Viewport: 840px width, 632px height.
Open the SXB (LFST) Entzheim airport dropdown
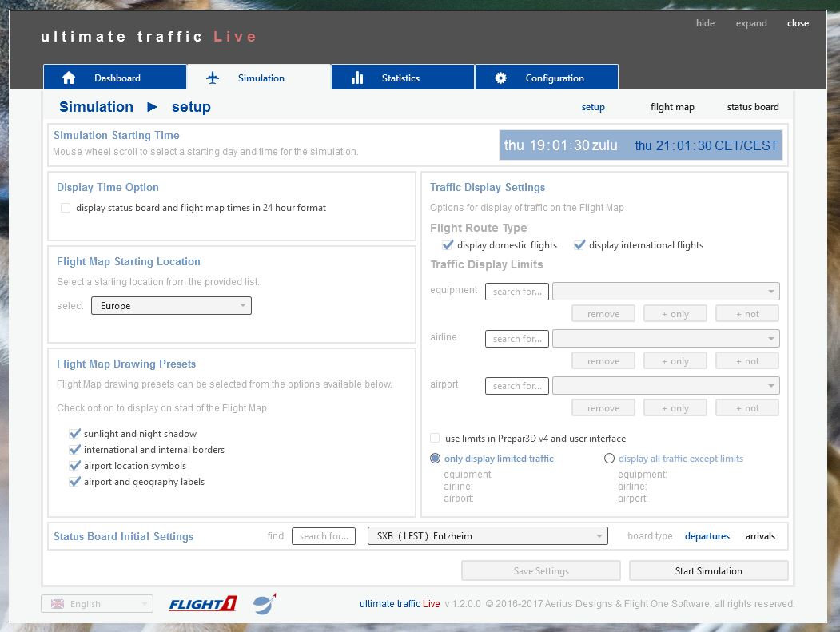(488, 536)
